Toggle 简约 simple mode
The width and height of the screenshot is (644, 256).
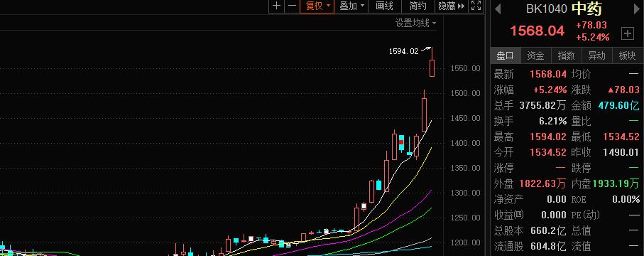click(x=418, y=6)
